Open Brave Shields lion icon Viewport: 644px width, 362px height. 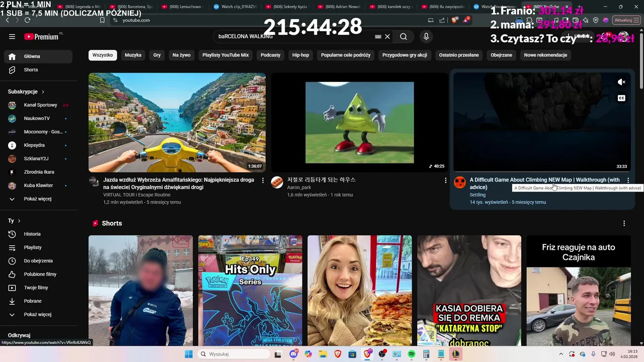click(x=454, y=20)
